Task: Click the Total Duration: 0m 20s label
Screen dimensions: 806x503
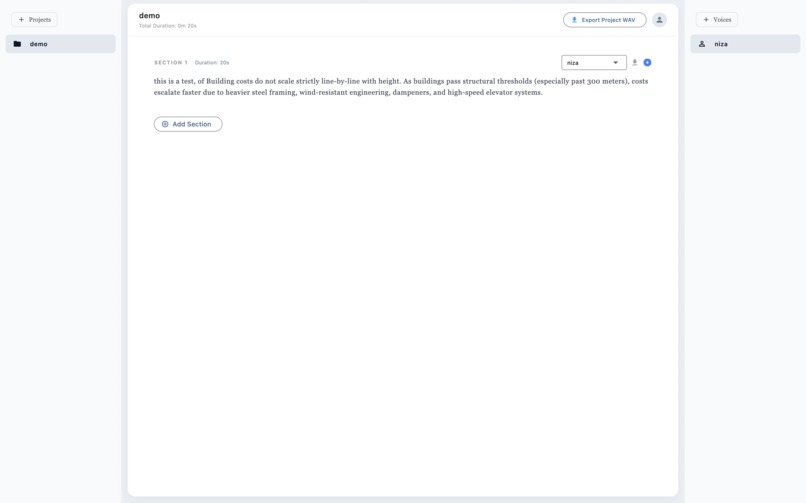Action: 168,26
